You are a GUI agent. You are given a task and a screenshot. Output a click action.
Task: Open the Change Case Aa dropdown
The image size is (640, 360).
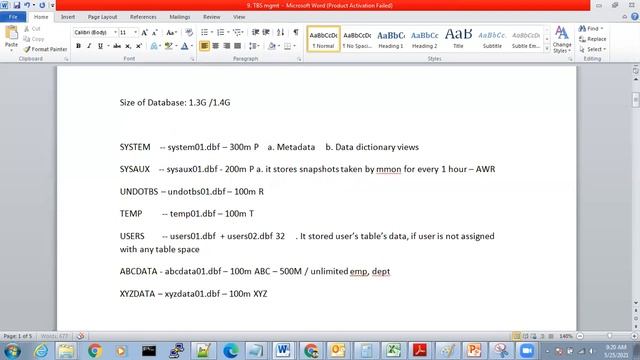click(x=171, y=32)
